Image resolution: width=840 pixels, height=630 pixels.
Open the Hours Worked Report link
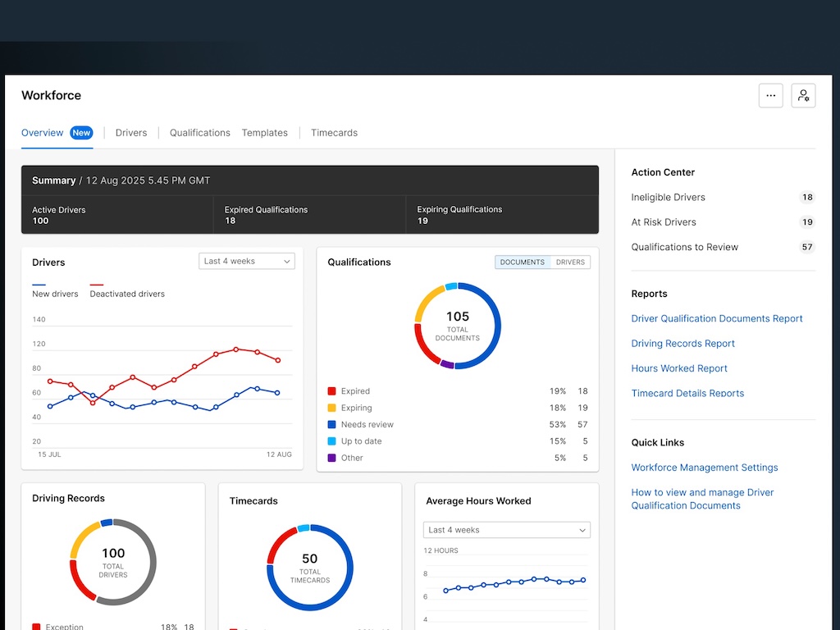(x=678, y=368)
